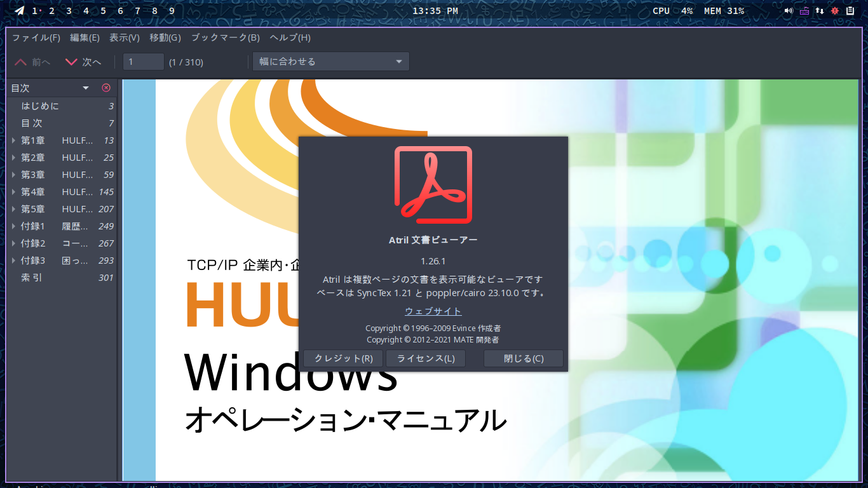Viewport: 868px width, 488px height.
Task: Select the 目 次 outline entry on page 7
Action: coord(62,123)
